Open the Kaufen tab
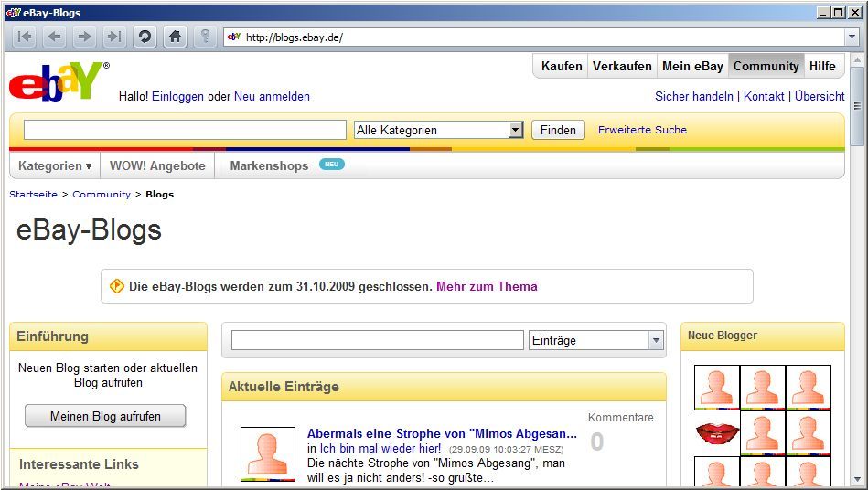 tap(562, 67)
